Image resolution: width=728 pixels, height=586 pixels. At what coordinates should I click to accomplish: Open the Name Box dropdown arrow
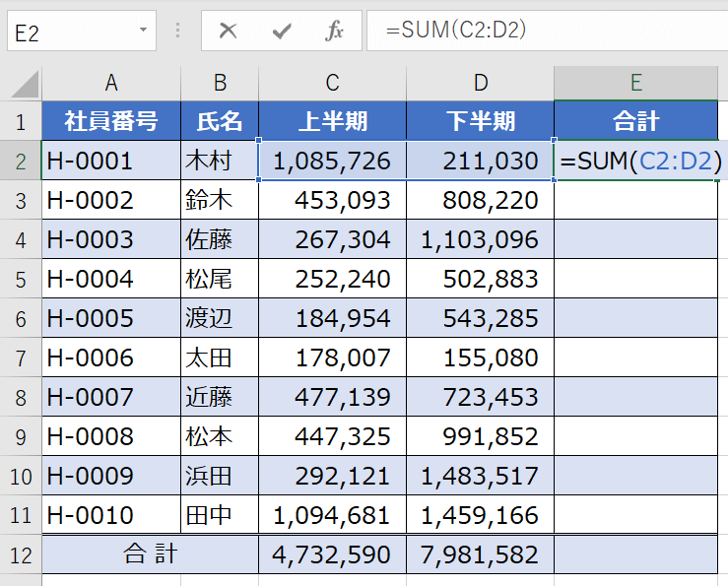[144, 31]
